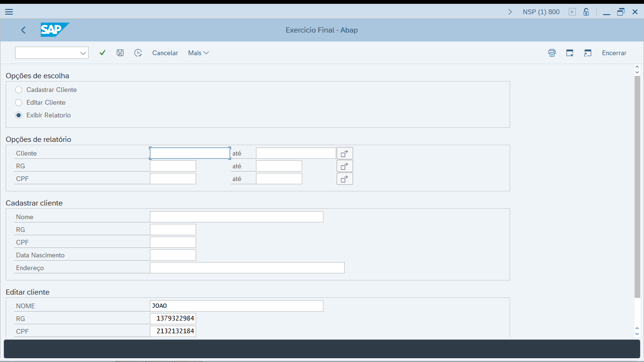Image resolution: width=644 pixels, height=362 pixels.
Task: Click the padlock icon in title bar
Action: [586, 12]
